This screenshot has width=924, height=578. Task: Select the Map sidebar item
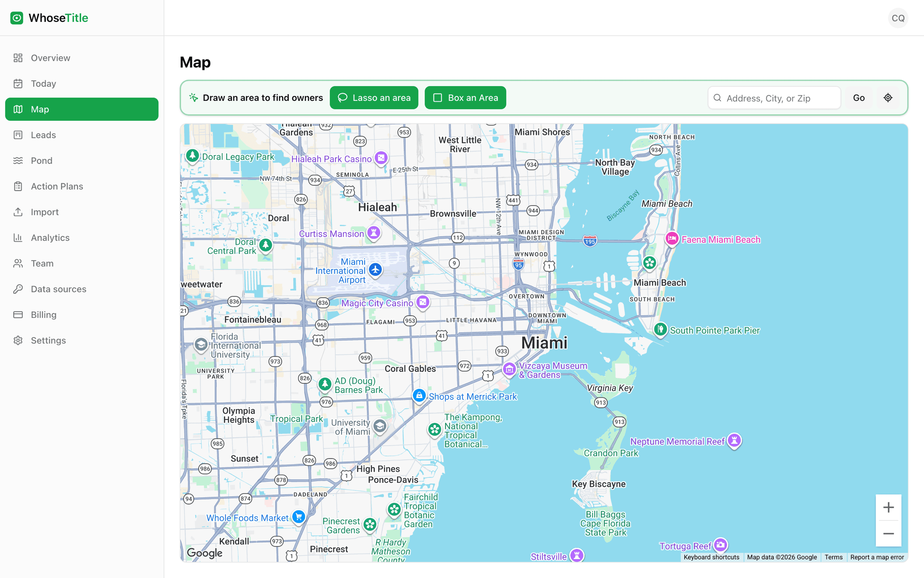click(82, 109)
